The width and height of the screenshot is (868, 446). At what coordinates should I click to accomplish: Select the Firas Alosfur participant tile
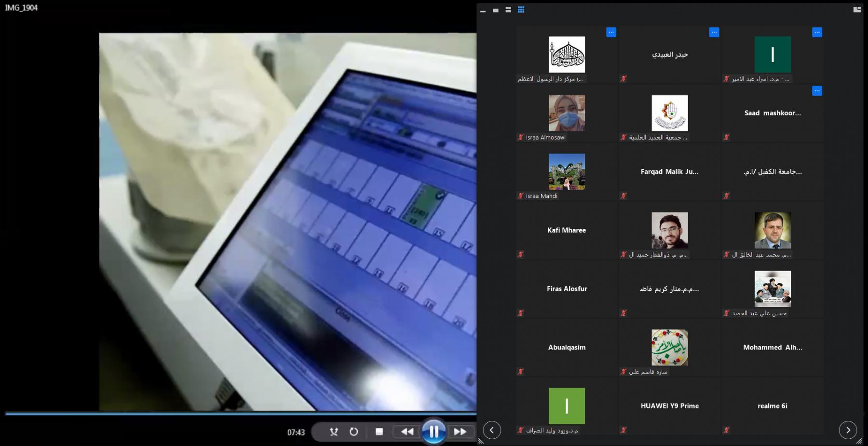pos(567,289)
